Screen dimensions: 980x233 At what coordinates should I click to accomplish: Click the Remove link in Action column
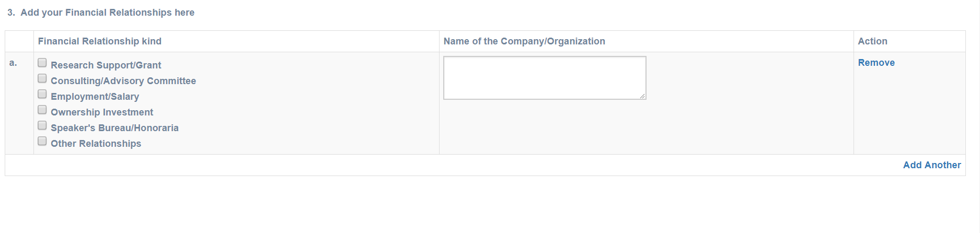[876, 63]
